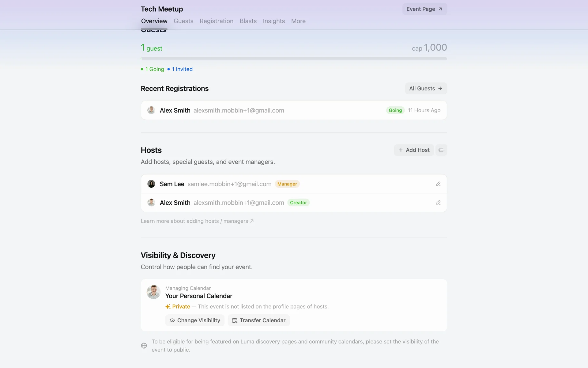588x368 pixels.
Task: Go to the Insights tab
Action: [x=273, y=21]
